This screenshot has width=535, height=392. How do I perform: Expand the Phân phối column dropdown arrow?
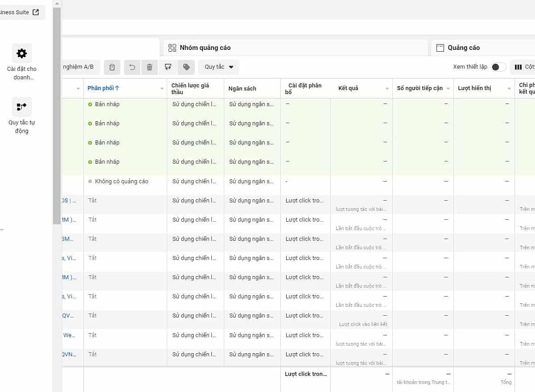pyautogui.click(x=162, y=89)
